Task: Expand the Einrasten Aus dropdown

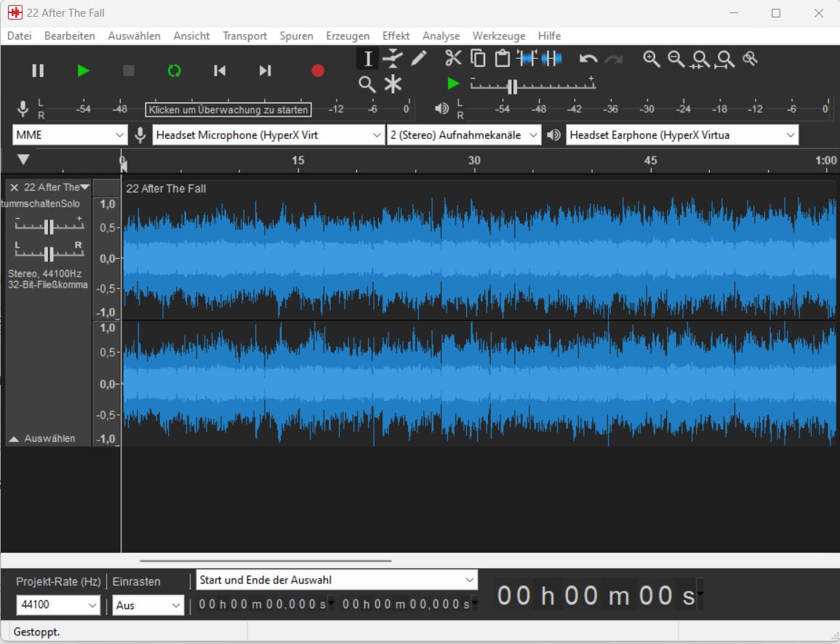Action: [x=148, y=605]
